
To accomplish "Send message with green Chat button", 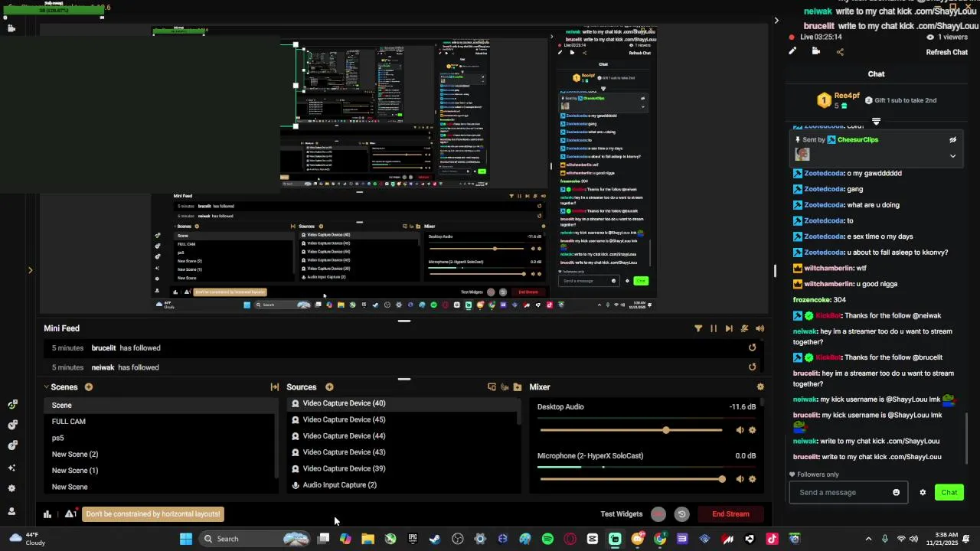I will tap(949, 493).
